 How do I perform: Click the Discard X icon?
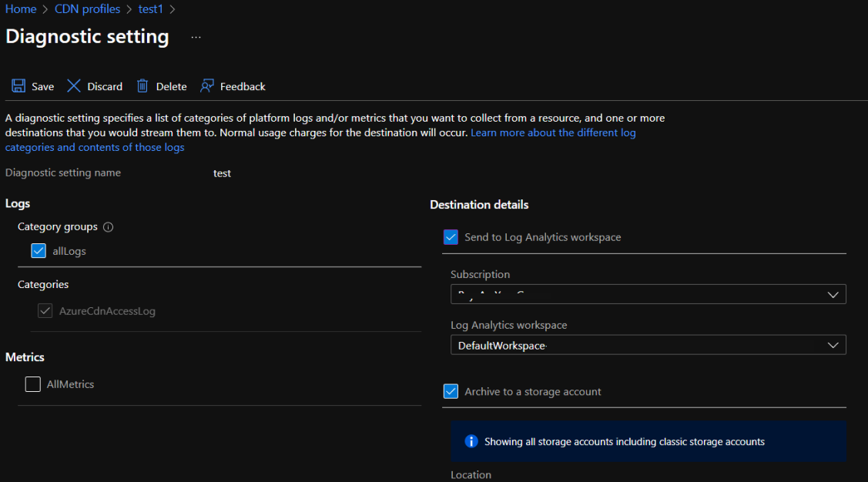click(x=74, y=86)
